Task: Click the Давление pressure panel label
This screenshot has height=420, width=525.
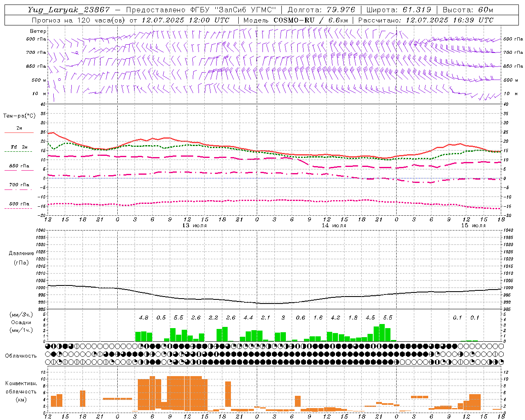Action: pyautogui.click(x=21, y=253)
